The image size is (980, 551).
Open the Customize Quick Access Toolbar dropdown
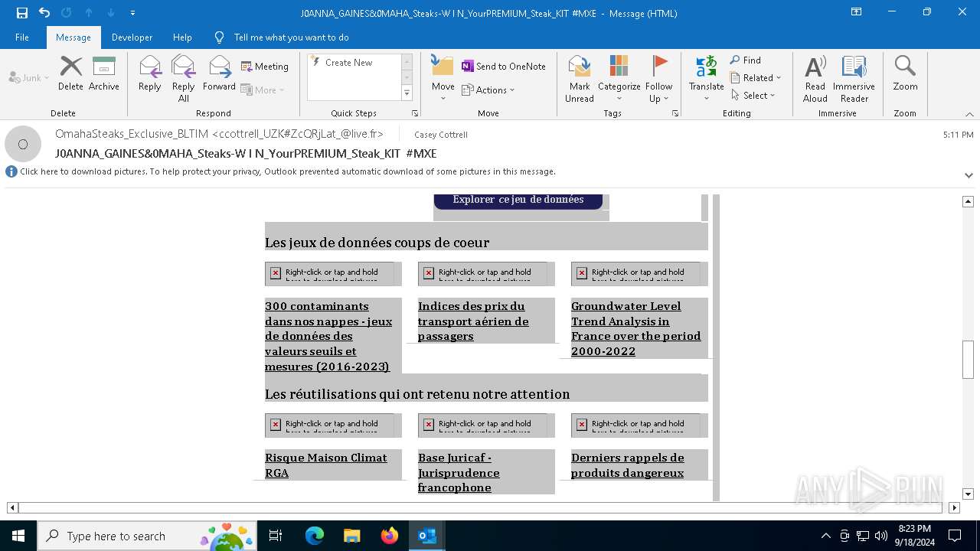[x=133, y=13]
